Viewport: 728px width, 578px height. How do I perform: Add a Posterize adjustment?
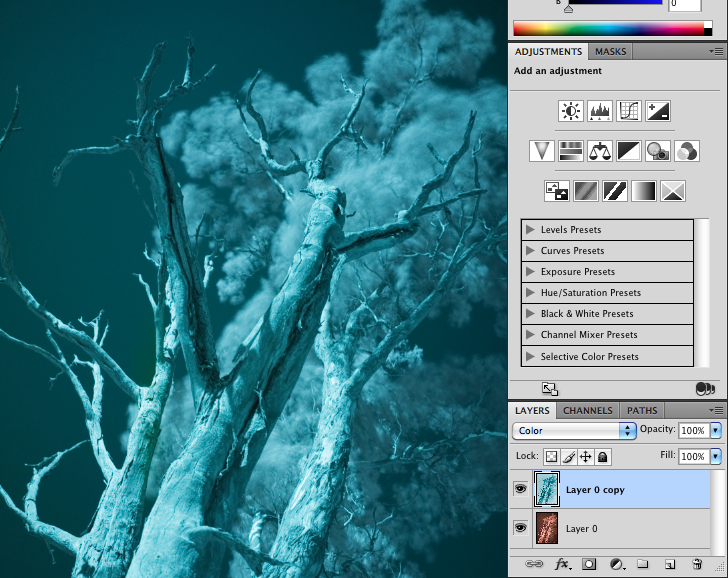click(585, 191)
